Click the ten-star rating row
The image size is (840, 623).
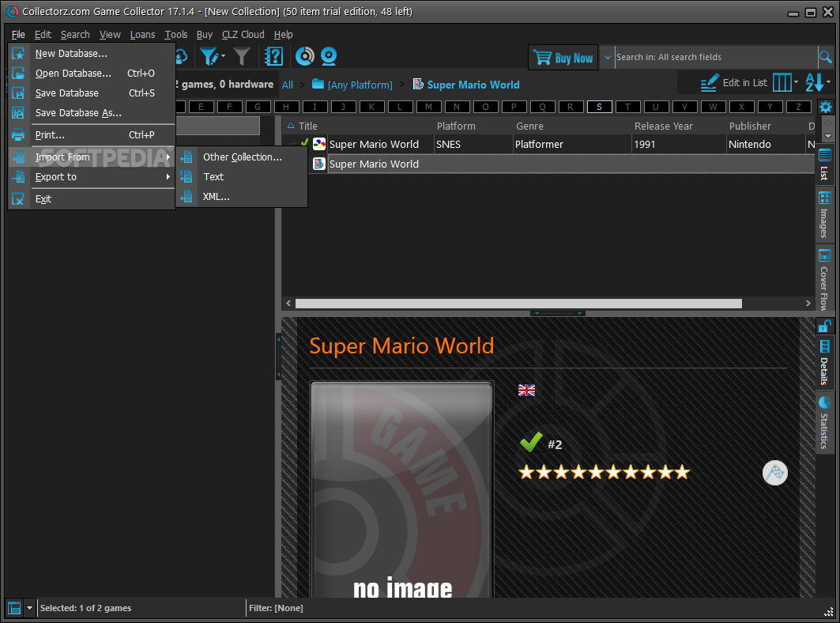[605, 472]
